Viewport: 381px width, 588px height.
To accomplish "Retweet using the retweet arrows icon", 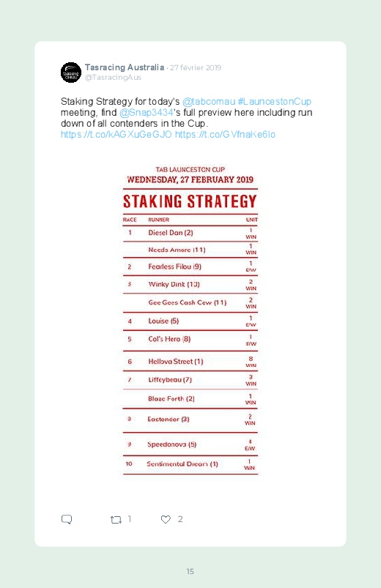I will point(116,519).
